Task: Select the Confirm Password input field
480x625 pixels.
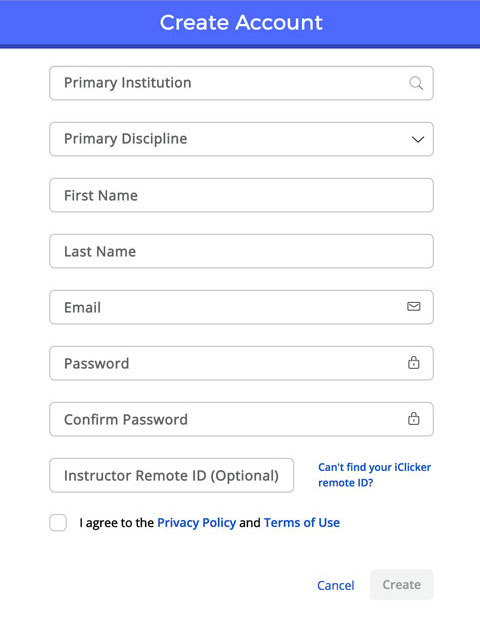Action: [x=241, y=419]
